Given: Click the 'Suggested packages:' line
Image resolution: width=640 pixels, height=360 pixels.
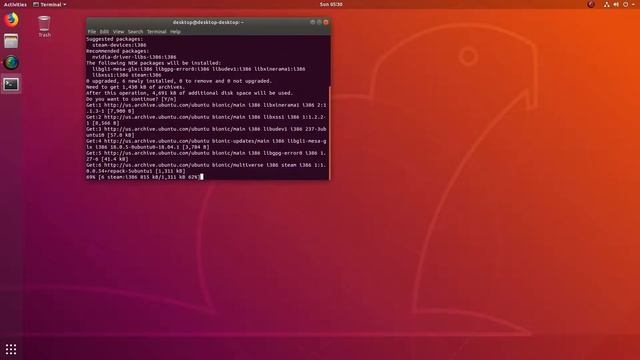Looking at the screenshot, I should (115, 39).
